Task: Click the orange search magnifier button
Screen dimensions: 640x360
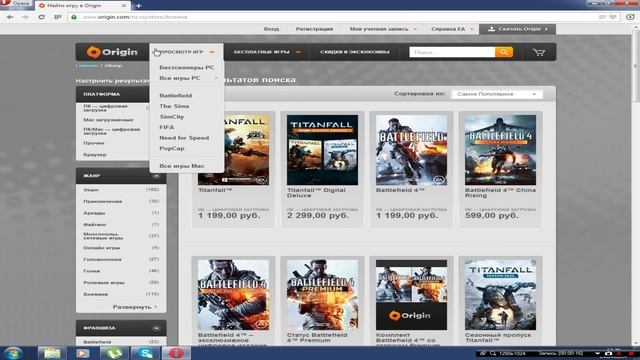Action: tap(504, 52)
